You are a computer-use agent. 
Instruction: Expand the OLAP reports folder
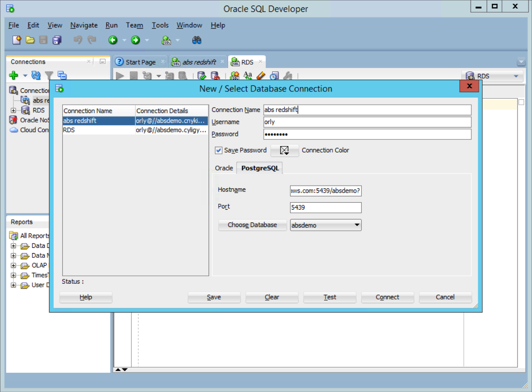tap(13, 265)
